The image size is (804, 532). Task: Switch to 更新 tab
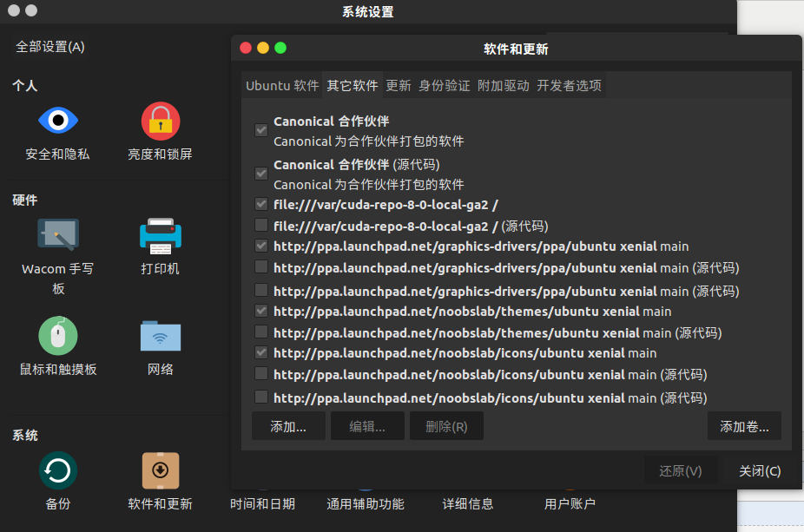[399, 86]
